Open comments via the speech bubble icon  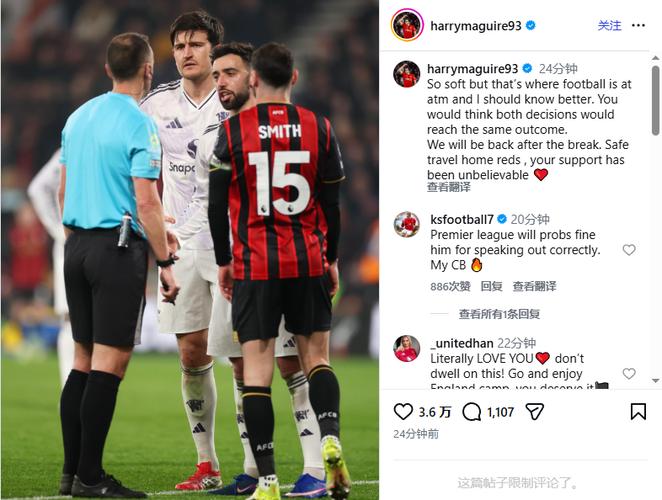coord(472,412)
